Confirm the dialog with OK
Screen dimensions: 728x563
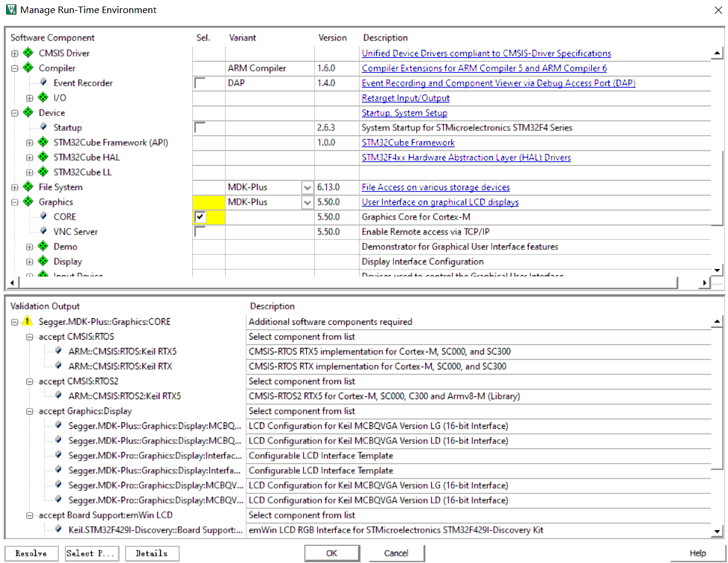click(x=332, y=553)
